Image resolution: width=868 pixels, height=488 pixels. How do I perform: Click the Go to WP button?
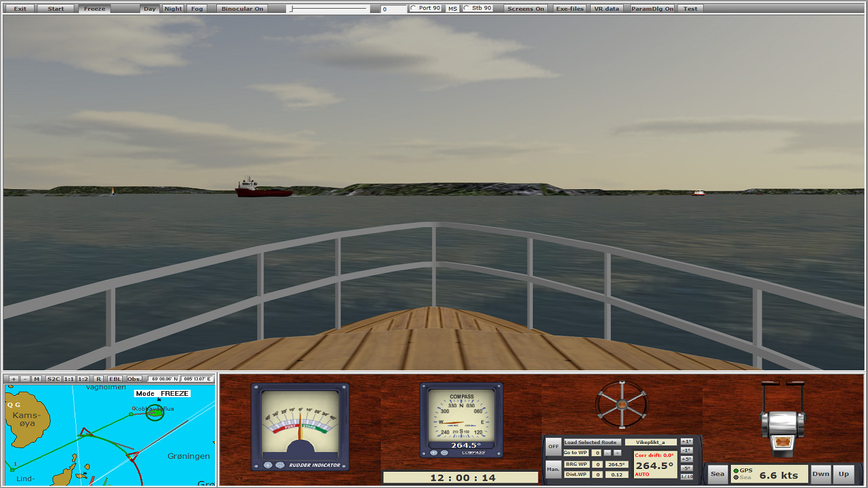575,452
